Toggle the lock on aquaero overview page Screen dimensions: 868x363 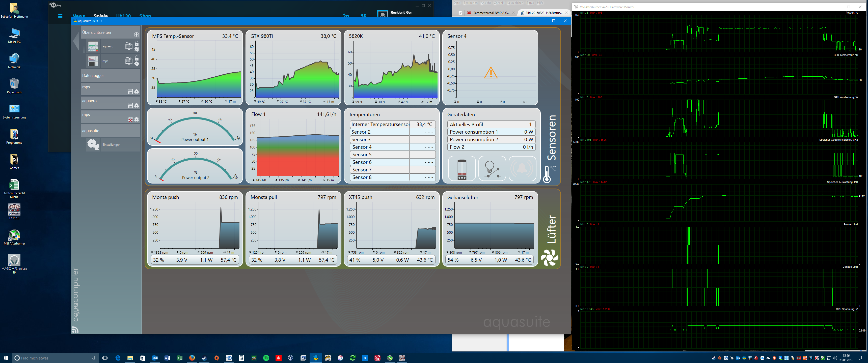[x=137, y=44]
